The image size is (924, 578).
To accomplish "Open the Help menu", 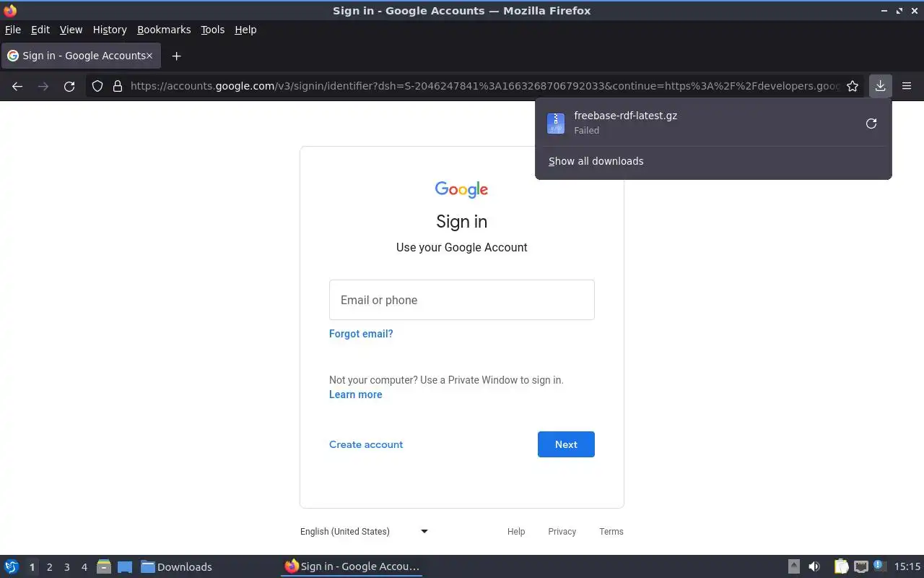I will click(x=245, y=30).
